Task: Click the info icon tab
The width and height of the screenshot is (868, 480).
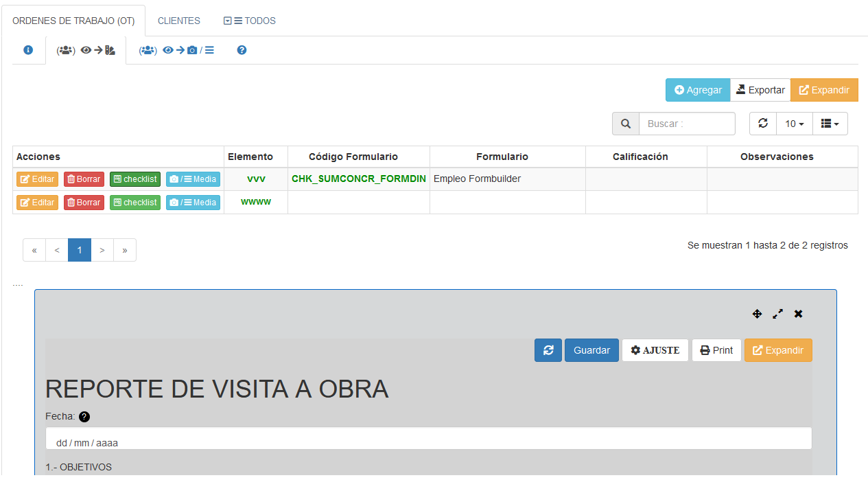Action: (x=28, y=50)
